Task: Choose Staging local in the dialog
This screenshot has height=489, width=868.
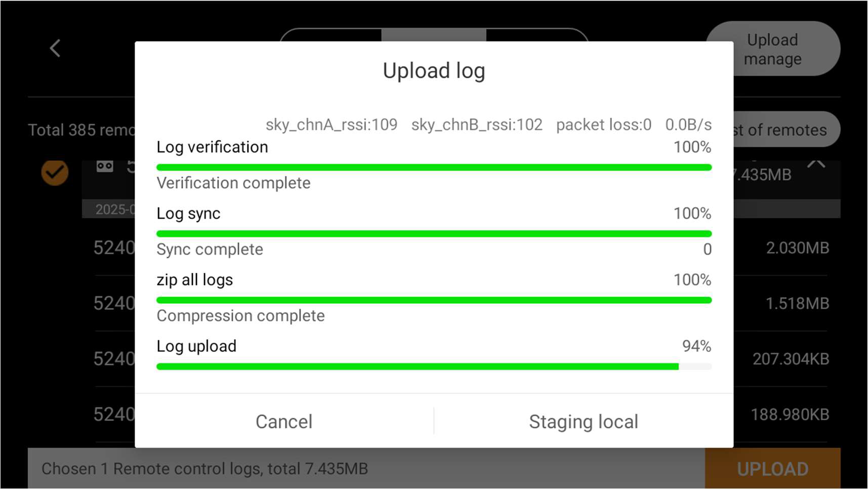Action: point(583,421)
